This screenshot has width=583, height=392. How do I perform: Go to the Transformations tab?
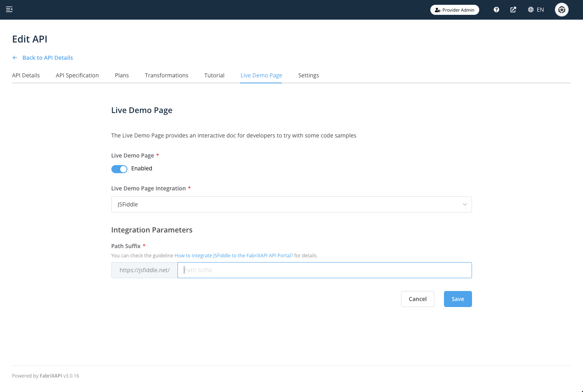click(x=166, y=75)
